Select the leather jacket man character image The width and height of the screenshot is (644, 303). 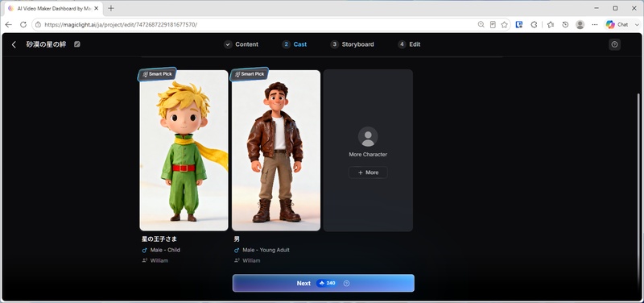click(276, 151)
